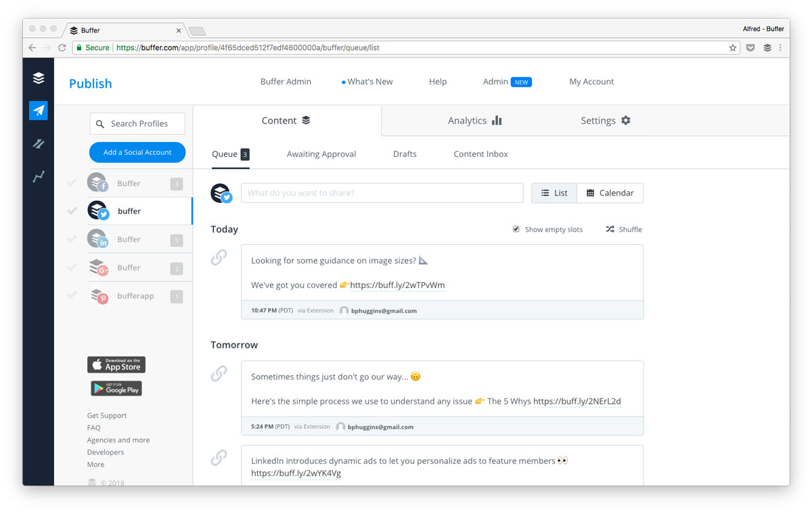This screenshot has height=512, width=812.
Task: Click the browser address bar URL
Action: [x=248, y=48]
